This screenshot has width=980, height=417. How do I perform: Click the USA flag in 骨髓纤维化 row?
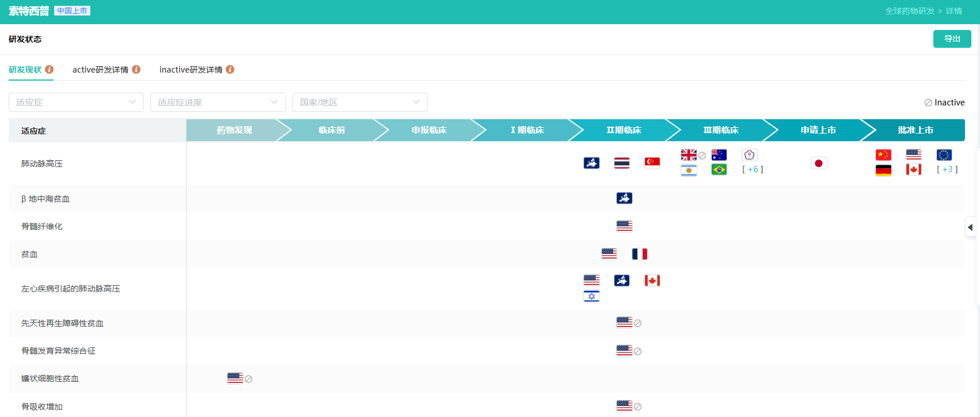pos(624,226)
